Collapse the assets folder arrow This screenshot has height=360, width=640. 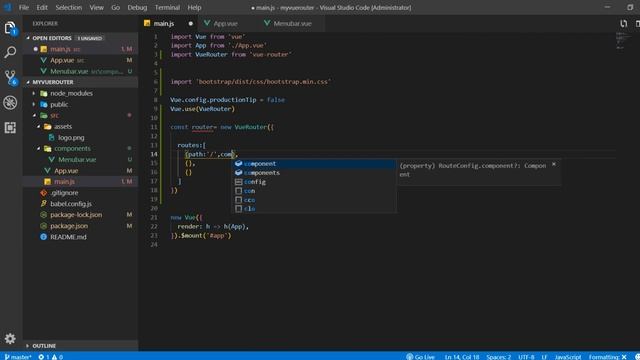point(39,127)
